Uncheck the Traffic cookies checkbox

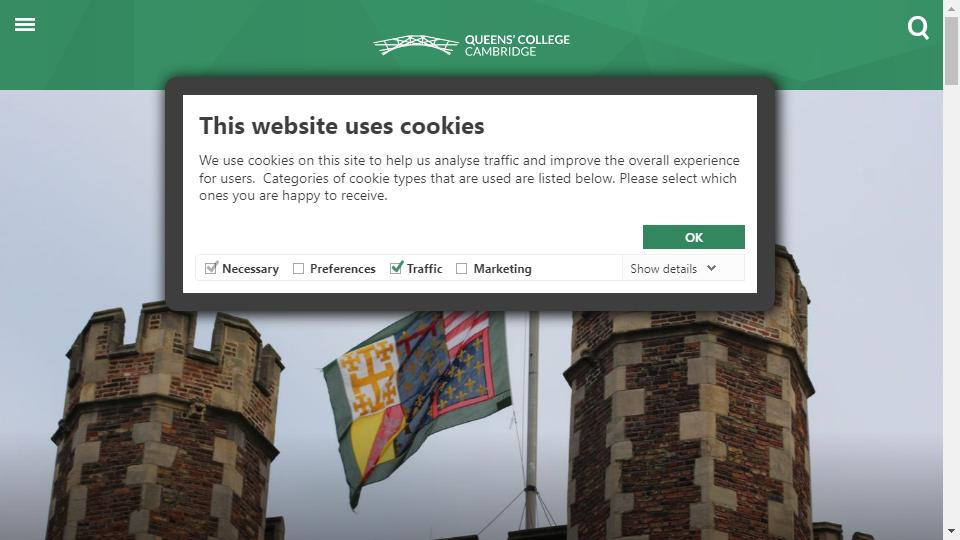pyautogui.click(x=396, y=268)
